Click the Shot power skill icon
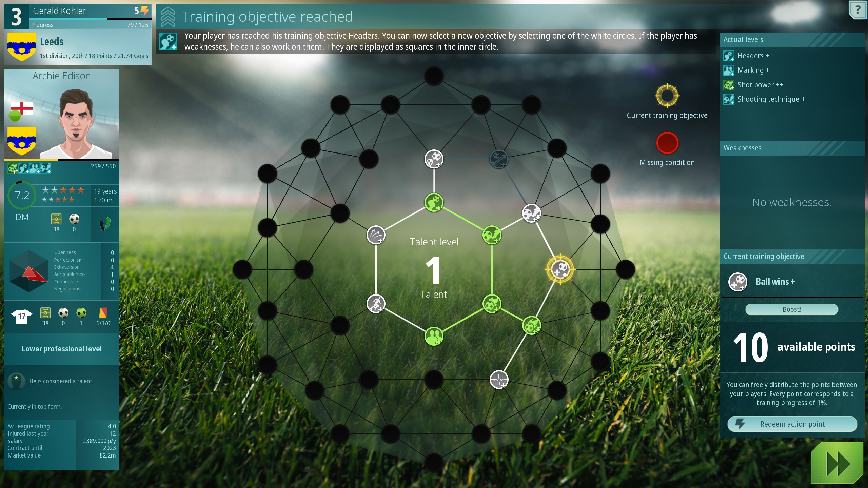Viewport: 868px width, 488px height. tap(730, 85)
